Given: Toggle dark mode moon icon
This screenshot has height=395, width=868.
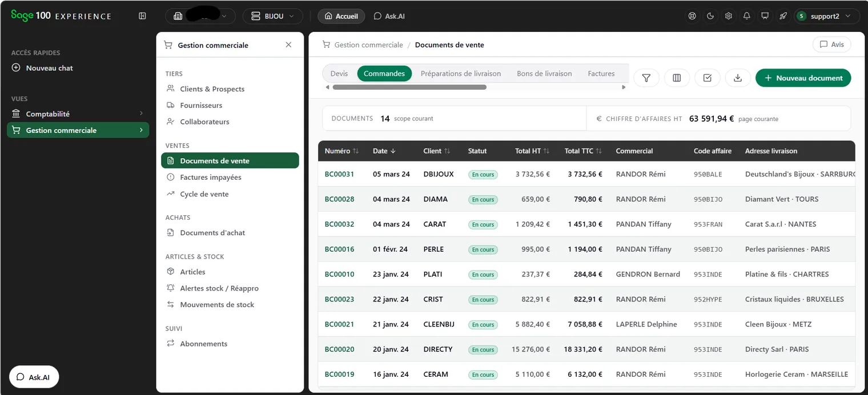Looking at the screenshot, I should click(710, 16).
